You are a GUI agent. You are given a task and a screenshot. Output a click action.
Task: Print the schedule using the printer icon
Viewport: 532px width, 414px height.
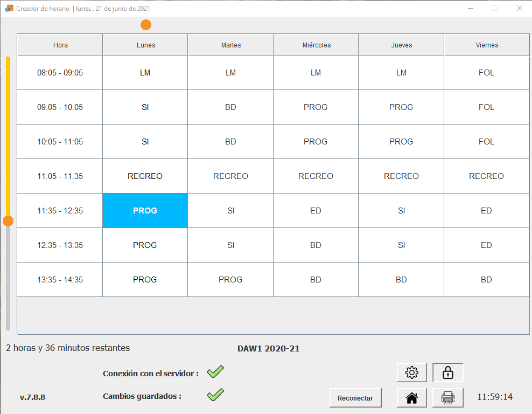(x=447, y=397)
